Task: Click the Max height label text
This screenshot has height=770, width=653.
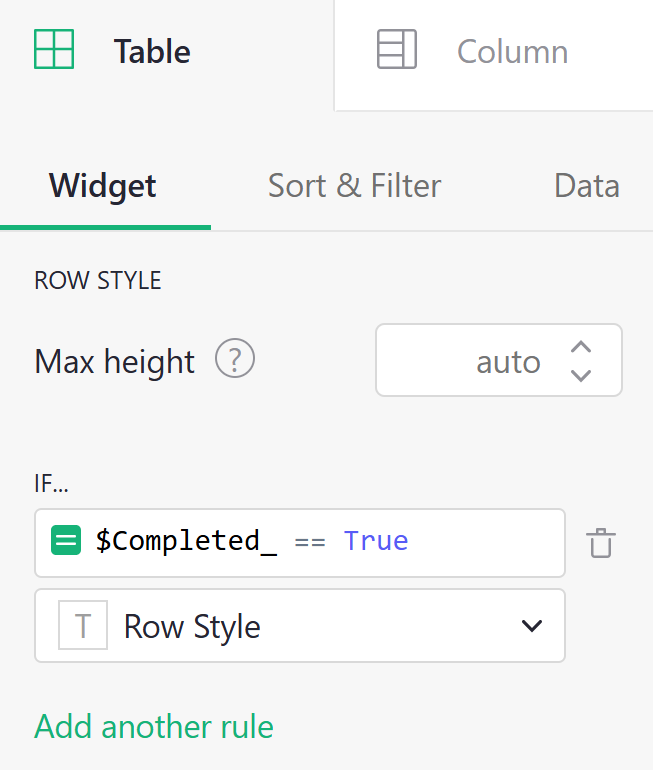Action: [114, 361]
